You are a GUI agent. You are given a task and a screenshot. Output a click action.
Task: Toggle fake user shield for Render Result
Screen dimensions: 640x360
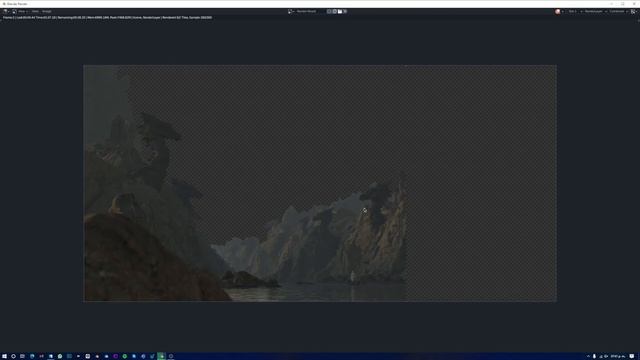tap(329, 11)
